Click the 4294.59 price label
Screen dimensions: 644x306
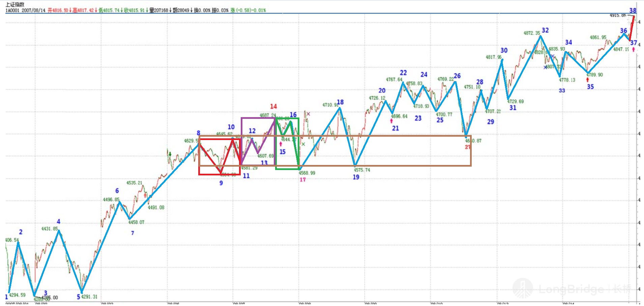click(17, 295)
